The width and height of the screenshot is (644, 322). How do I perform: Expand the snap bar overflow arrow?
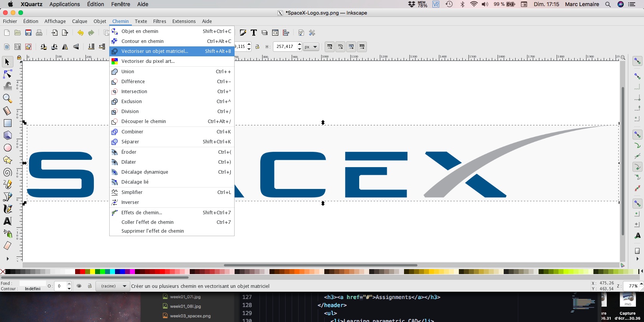[x=637, y=259]
